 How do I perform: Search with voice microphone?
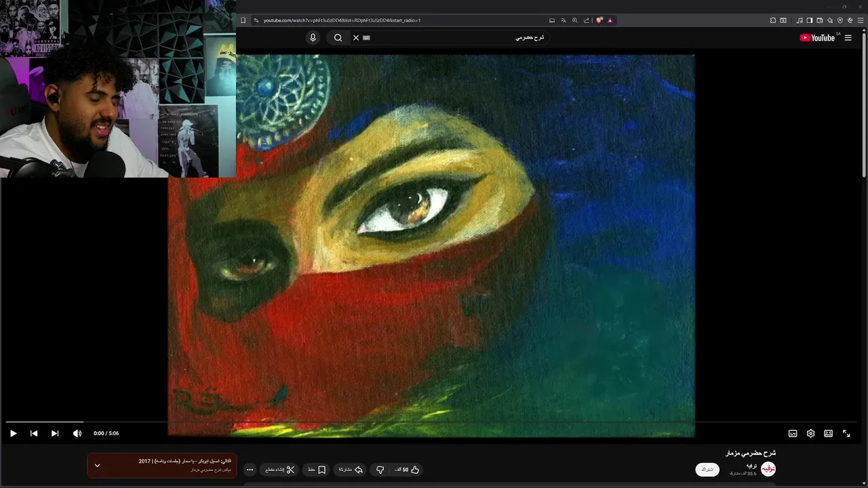[x=313, y=38]
